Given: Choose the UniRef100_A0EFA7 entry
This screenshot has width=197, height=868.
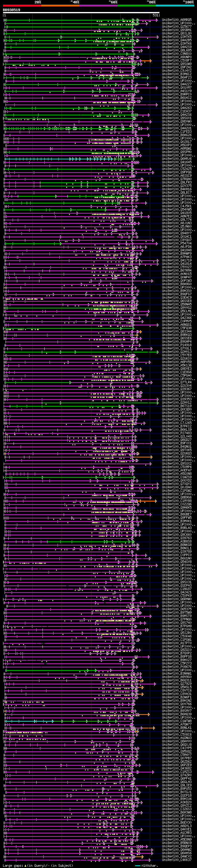Looking at the screenshot, I should click(177, 470).
